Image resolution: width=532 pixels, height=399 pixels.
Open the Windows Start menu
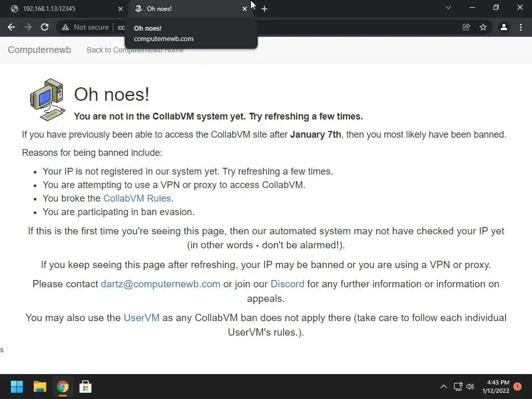[x=17, y=387]
